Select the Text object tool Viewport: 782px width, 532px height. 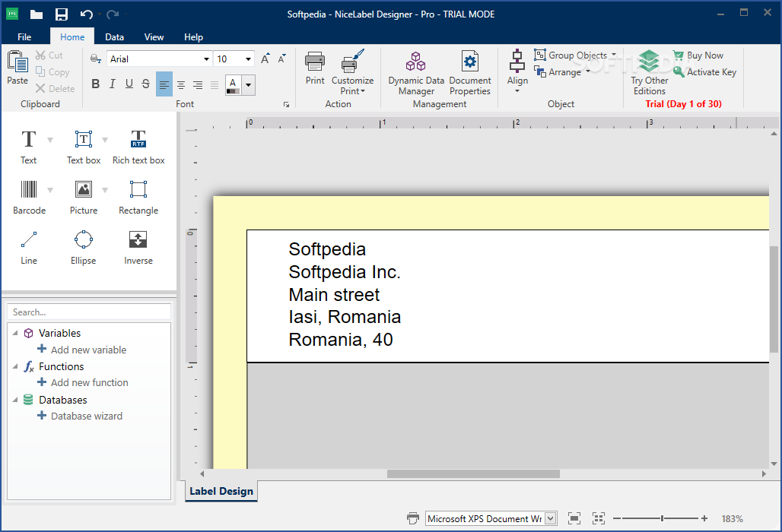tap(28, 146)
